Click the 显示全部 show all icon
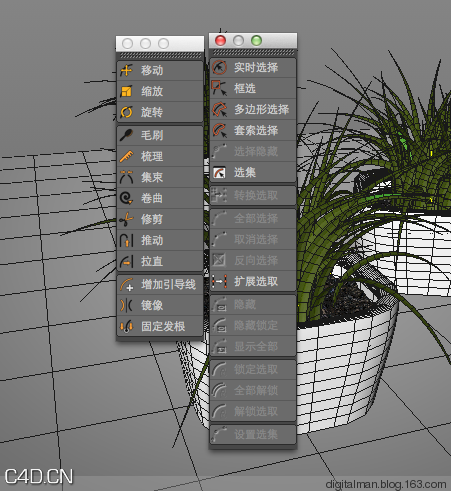Image resolution: width=451 pixels, height=491 pixels. click(219, 347)
